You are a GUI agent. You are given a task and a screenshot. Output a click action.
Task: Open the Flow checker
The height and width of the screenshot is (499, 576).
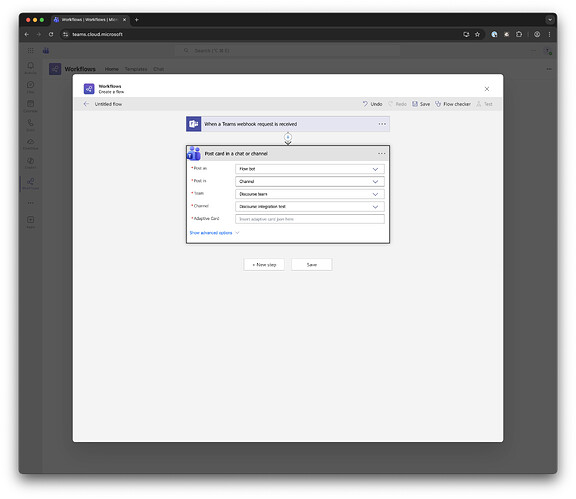453,104
